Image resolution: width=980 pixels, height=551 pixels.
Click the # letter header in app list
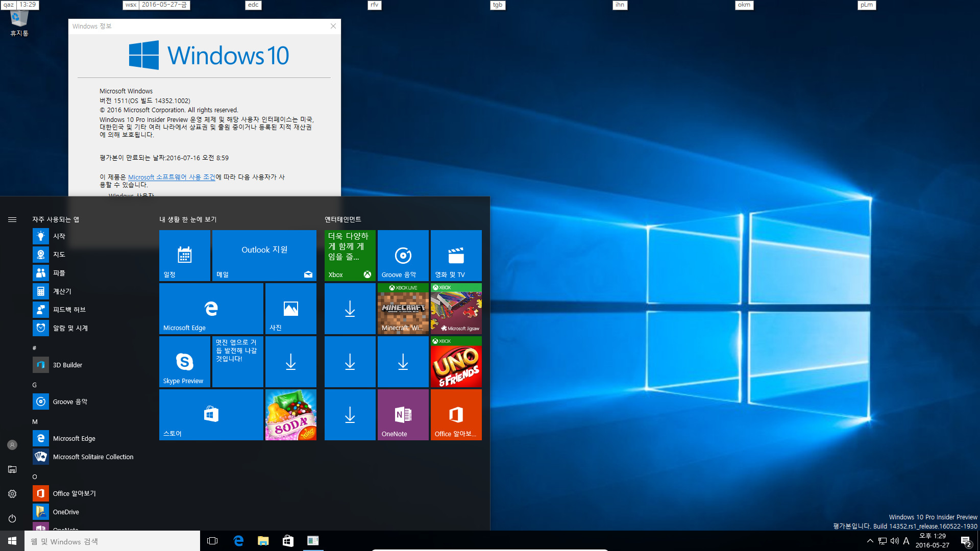(34, 348)
